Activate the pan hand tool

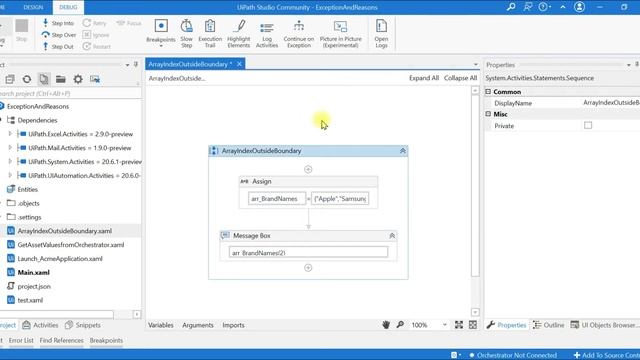386,325
